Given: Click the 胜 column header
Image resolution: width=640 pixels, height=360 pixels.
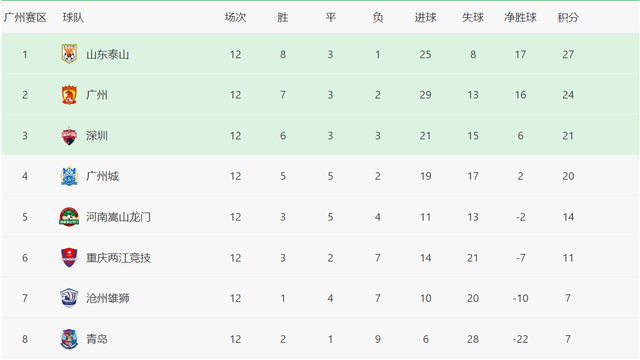Looking at the screenshot, I should tap(282, 18).
